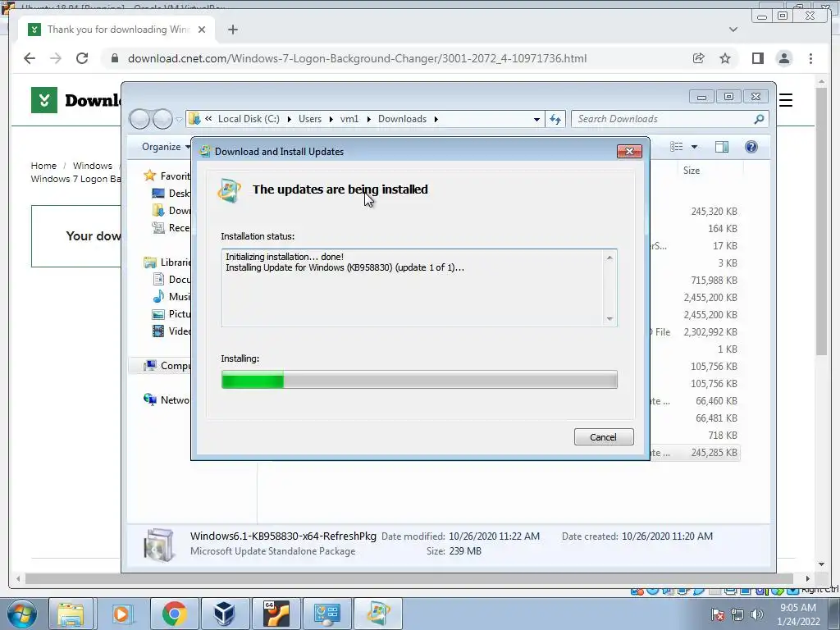Bookmark this page with star icon
840x630 pixels.
pos(725,58)
